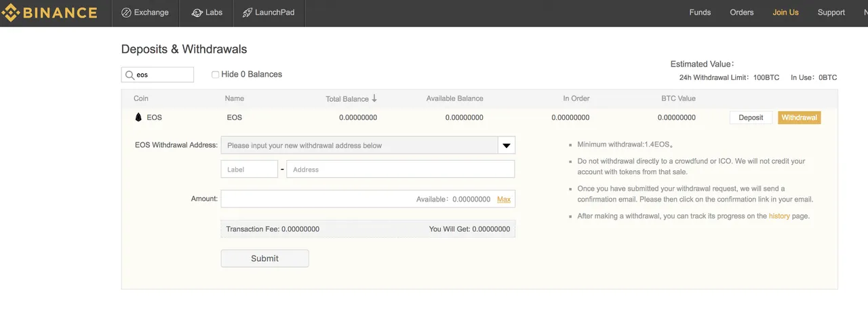Click the Estimated Value label
The height and width of the screenshot is (327, 868).
[x=703, y=64]
